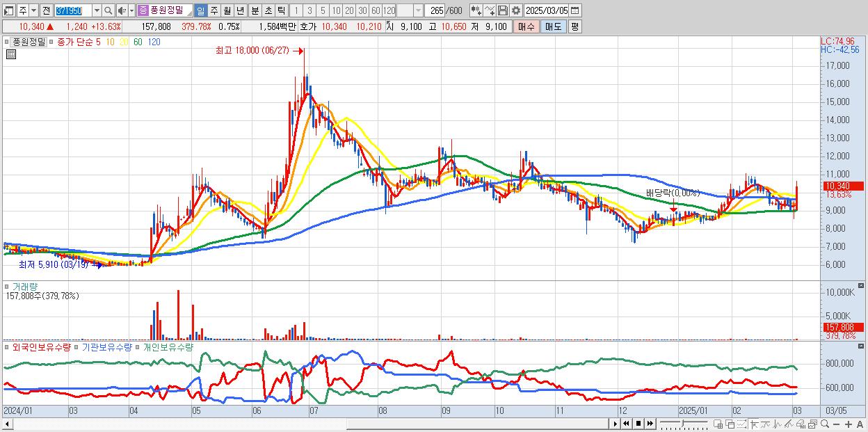
Task: Click the 개인보유수량 legend label
Action: [168, 346]
